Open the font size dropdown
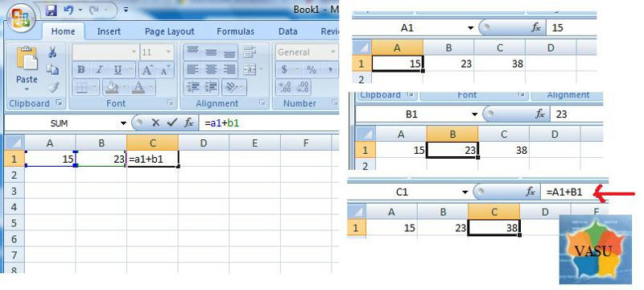 [168, 52]
